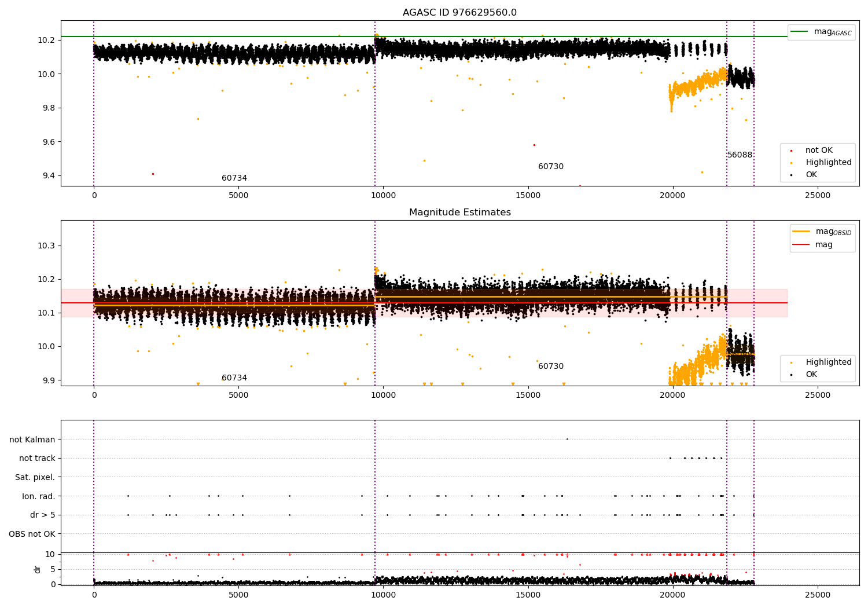Click "not OK" legend entry in top plot
This screenshot has width=868, height=608.
point(819,151)
